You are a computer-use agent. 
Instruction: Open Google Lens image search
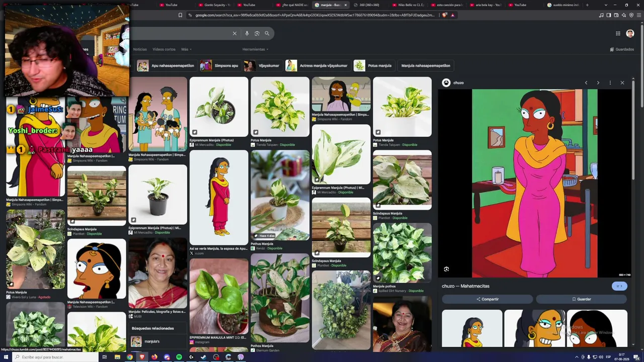pyautogui.click(x=257, y=33)
